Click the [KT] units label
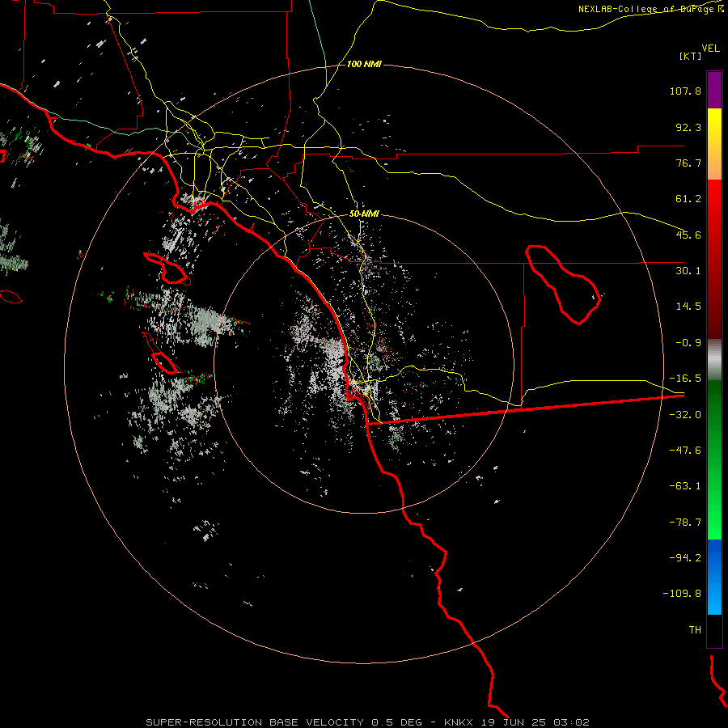 690,56
